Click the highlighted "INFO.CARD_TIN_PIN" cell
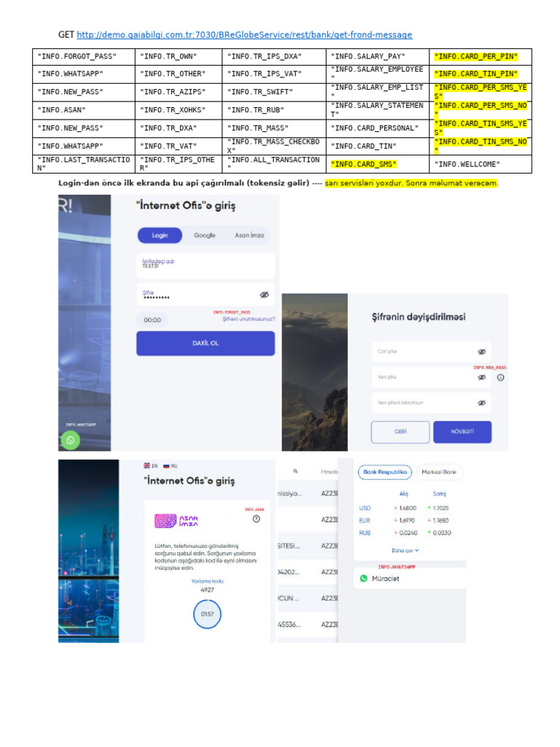The width and height of the screenshot is (560, 747). [x=481, y=74]
